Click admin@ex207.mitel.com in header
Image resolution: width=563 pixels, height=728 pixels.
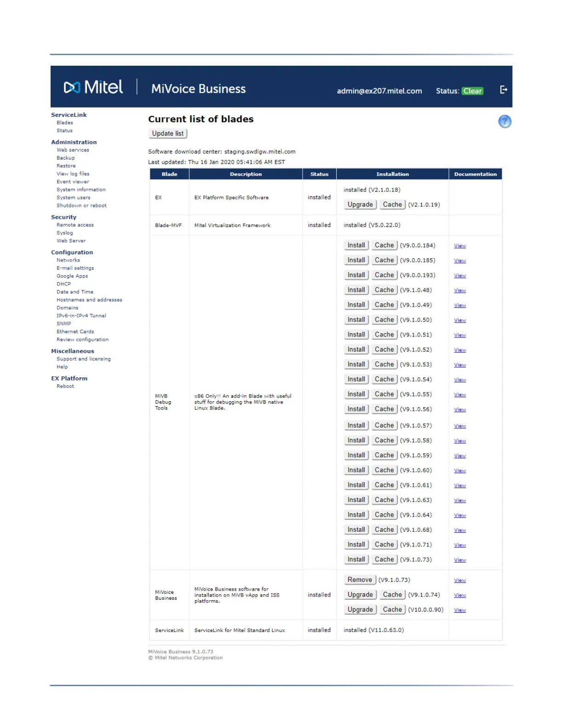click(x=379, y=91)
